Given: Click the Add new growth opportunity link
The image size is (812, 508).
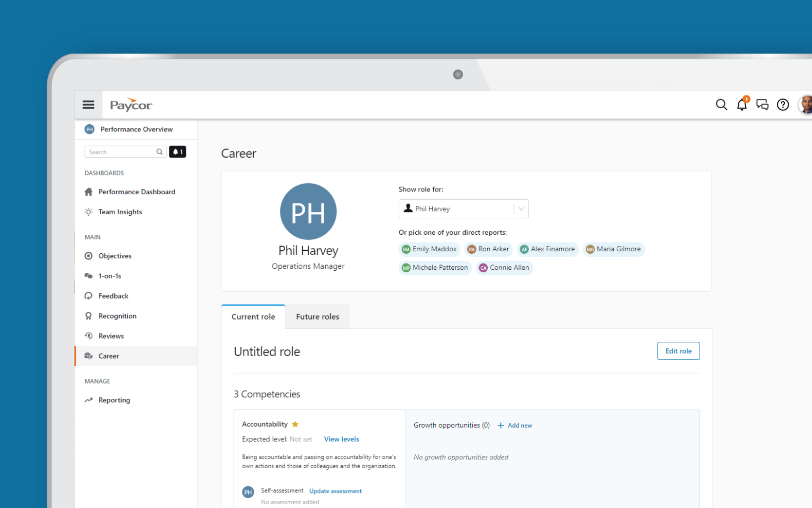Looking at the screenshot, I should click(x=519, y=426).
